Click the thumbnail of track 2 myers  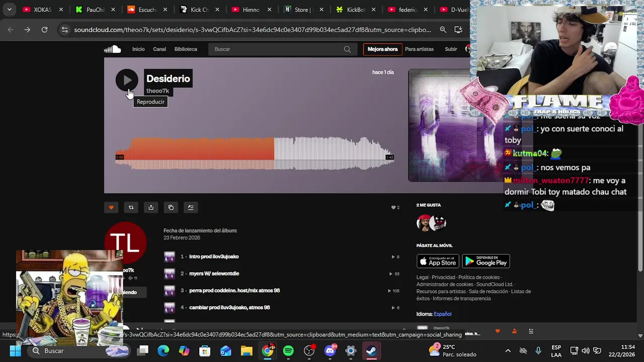(170, 274)
